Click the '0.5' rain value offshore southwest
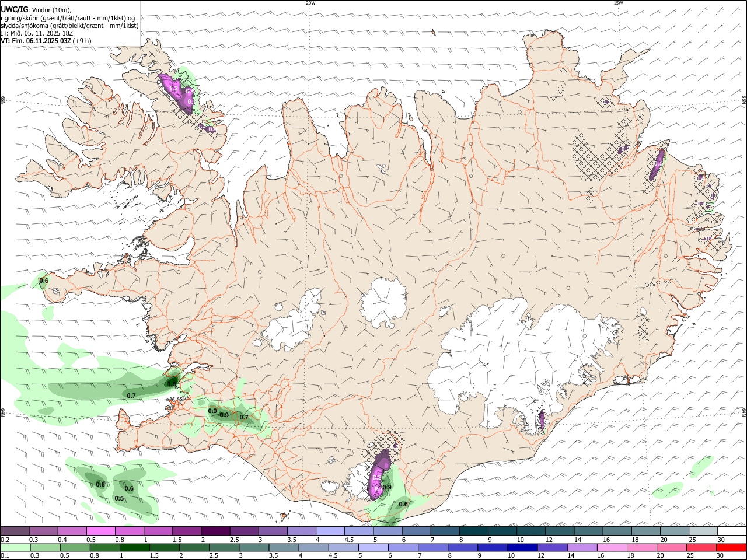This screenshot has height=560, width=747. pos(119,498)
